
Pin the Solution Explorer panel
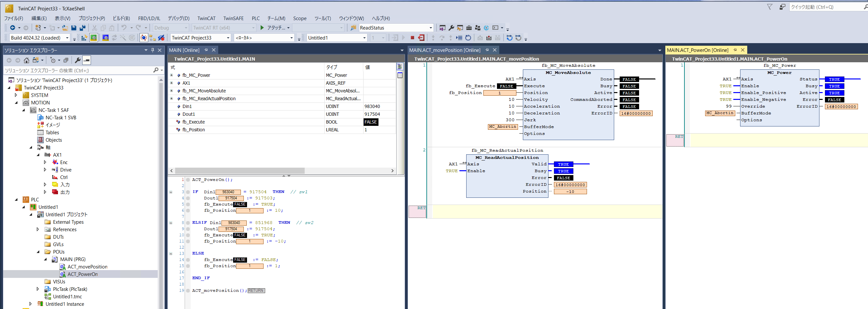tap(152, 50)
